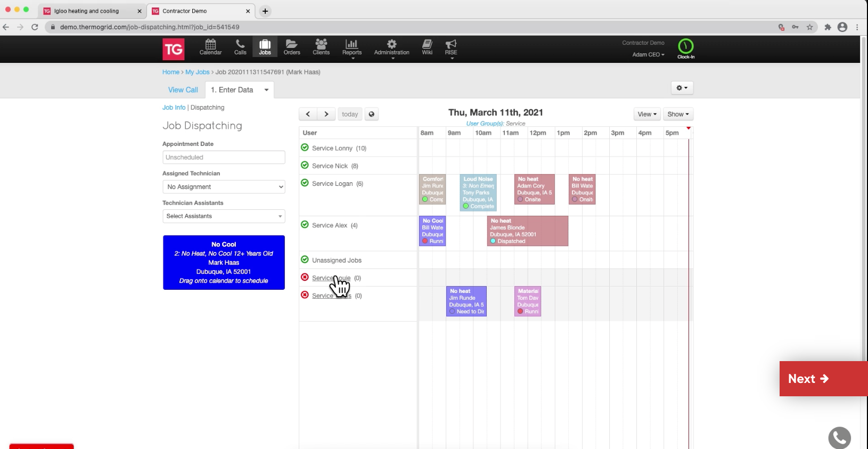Open browser extensions puzzle icon
868x449 pixels.
coord(828,27)
